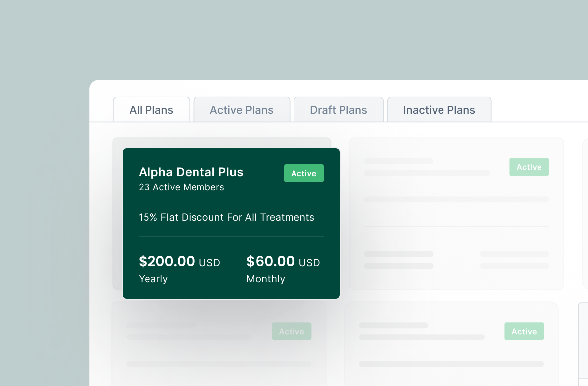
Task: Select the Draft Plans tab
Action: tap(339, 110)
